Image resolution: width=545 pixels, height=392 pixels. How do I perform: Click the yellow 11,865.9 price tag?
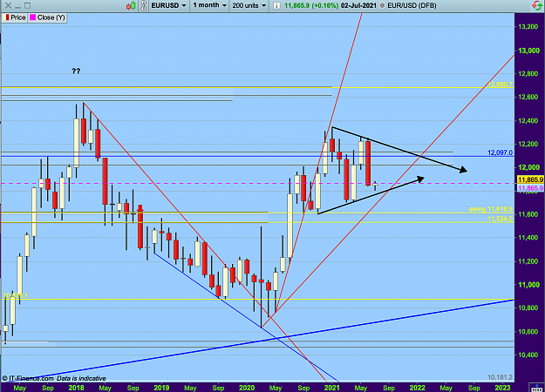(x=530, y=179)
